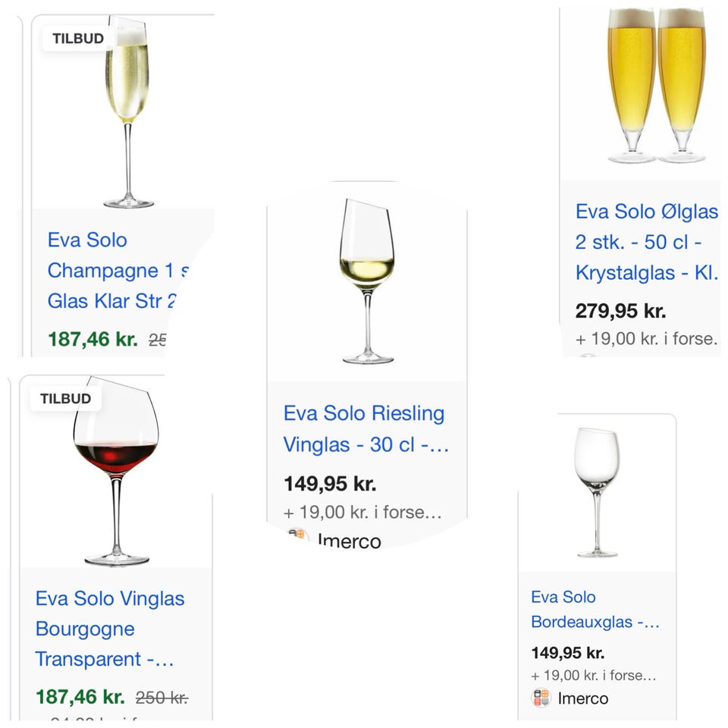This screenshot has width=728, height=728.
Task: Select the Riesling white wine glass image
Action: pos(367,281)
